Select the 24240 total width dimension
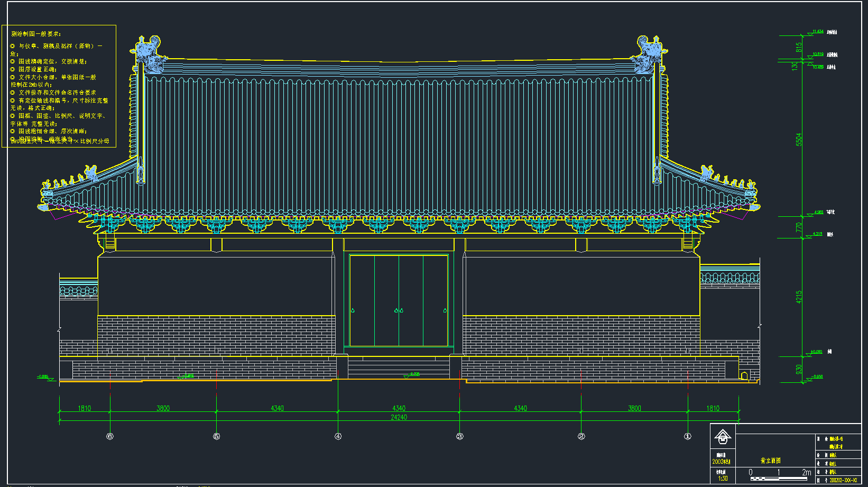Screen dimensions: 868x487 coord(399,417)
